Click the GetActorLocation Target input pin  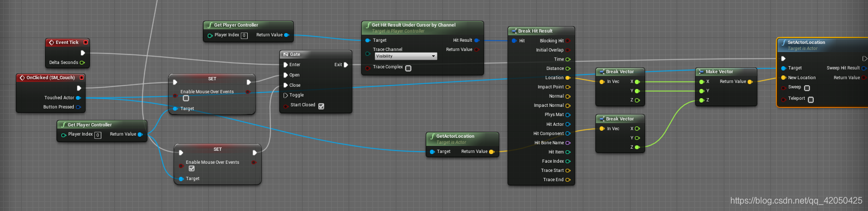pyautogui.click(x=432, y=151)
